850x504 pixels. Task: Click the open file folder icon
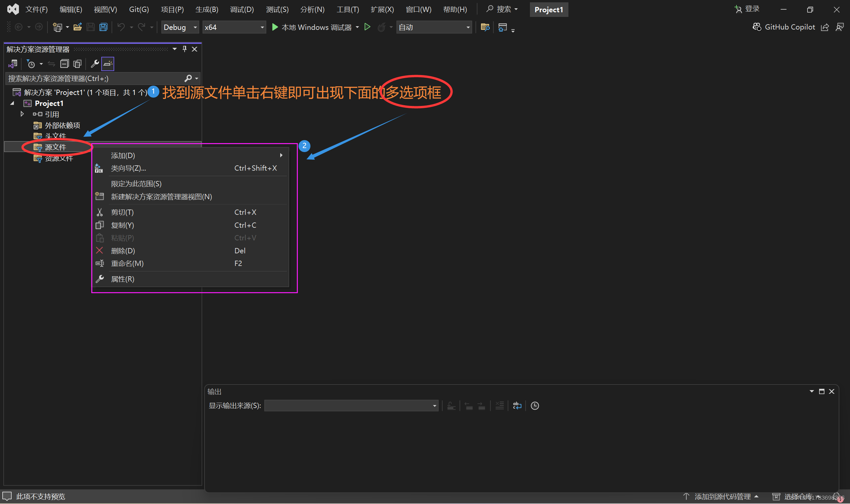77,27
